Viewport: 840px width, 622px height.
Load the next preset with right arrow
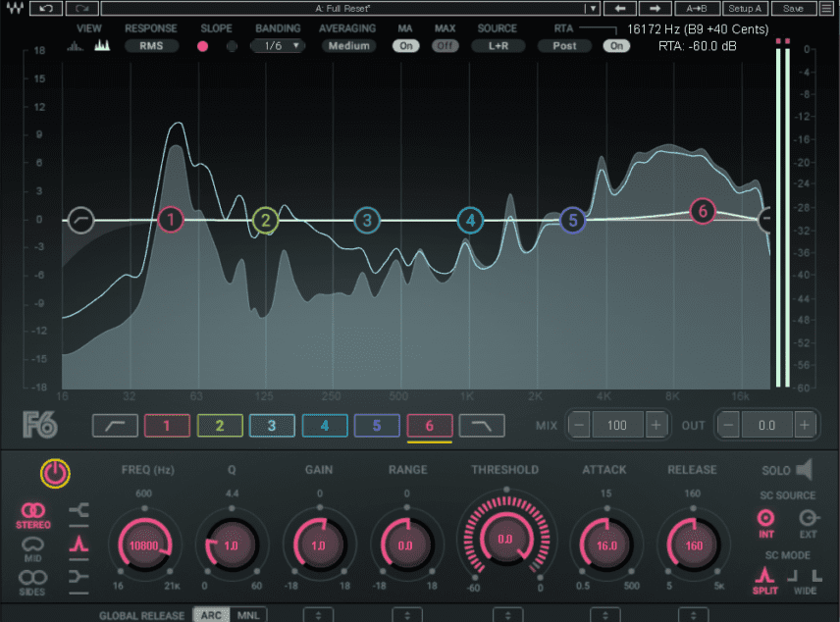(655, 8)
